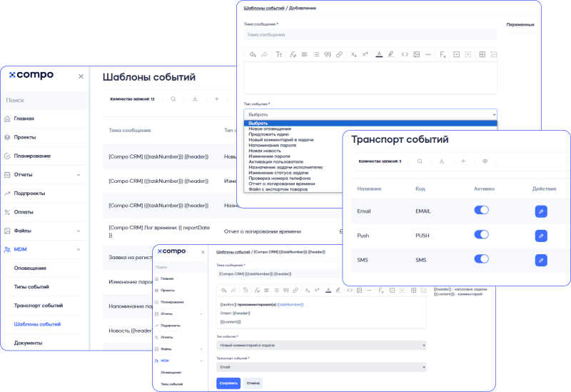Disable the Активен switch for Push
This screenshot has width=571, height=392.
[x=481, y=235]
